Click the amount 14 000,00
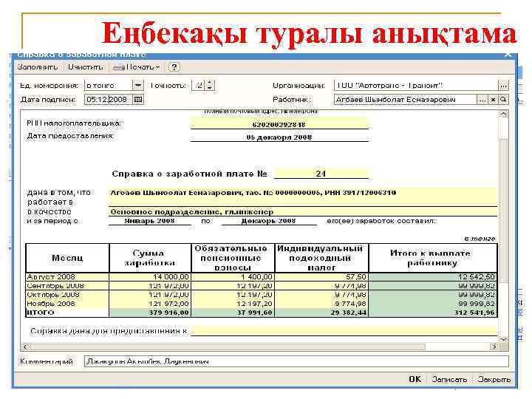The height and width of the screenshot is (399, 532). (x=150, y=277)
